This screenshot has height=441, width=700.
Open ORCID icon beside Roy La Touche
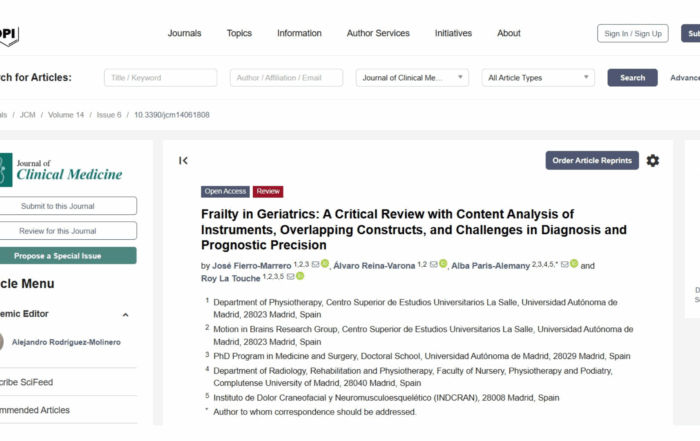pyautogui.click(x=300, y=276)
